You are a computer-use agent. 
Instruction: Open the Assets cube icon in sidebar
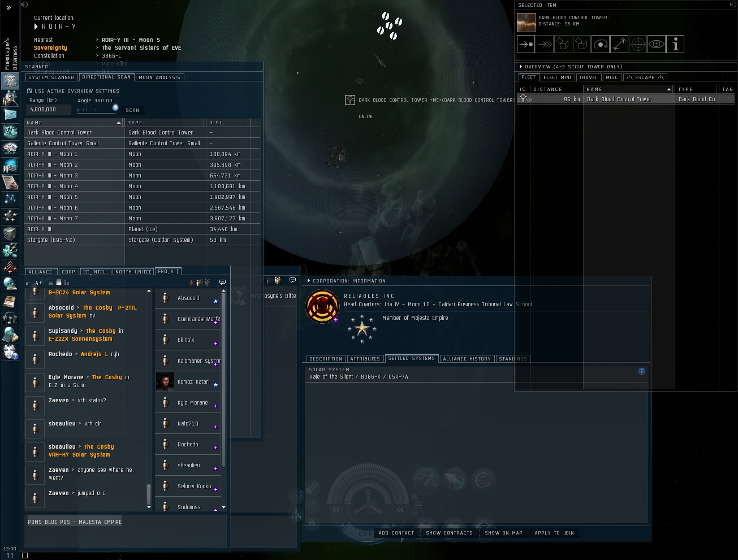(10, 233)
